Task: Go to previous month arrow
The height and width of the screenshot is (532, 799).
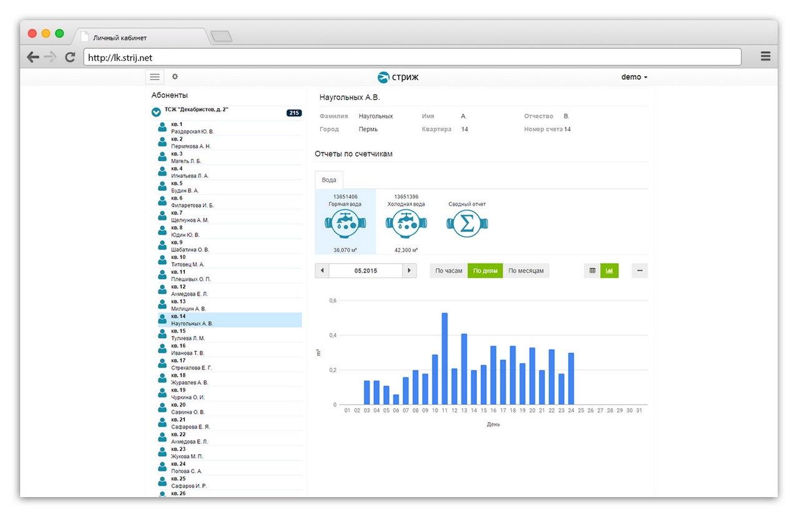Action: [x=322, y=271]
